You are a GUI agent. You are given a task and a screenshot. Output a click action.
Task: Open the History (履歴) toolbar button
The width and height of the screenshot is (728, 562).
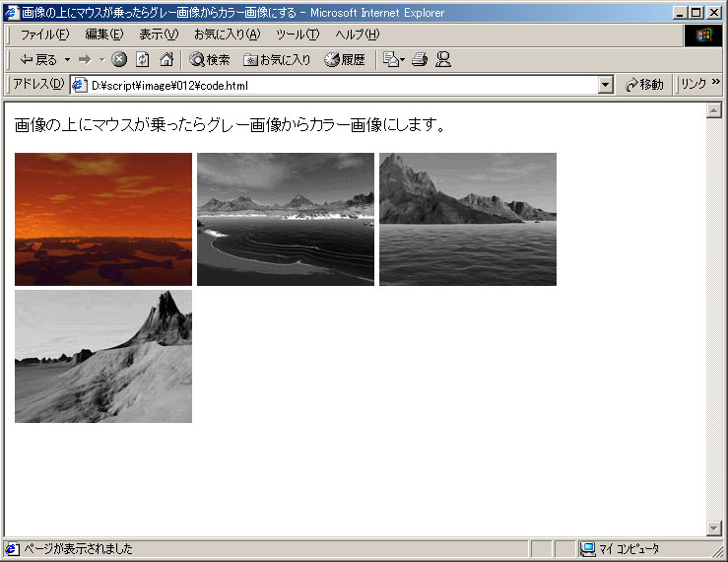(x=345, y=59)
